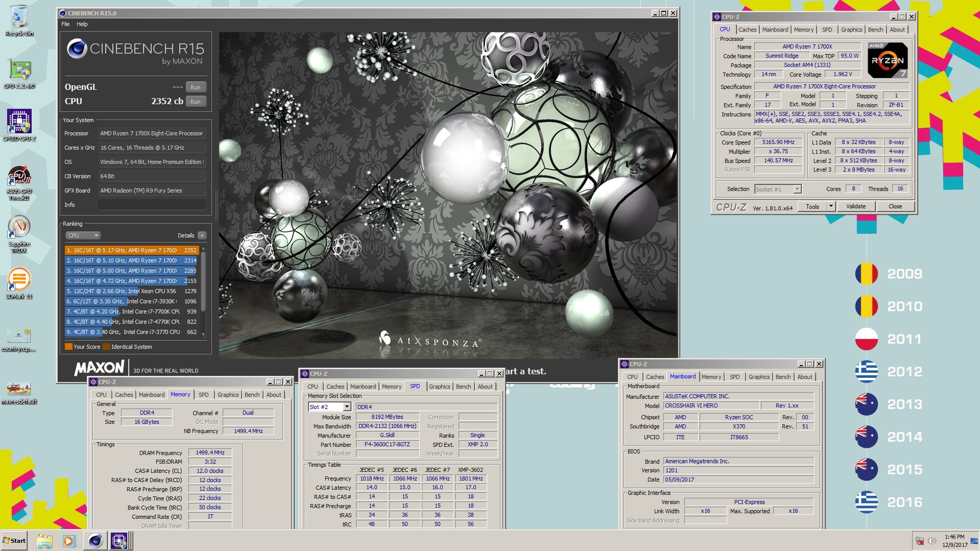
Task: Click the Identical System legend swatch
Action: (x=106, y=347)
